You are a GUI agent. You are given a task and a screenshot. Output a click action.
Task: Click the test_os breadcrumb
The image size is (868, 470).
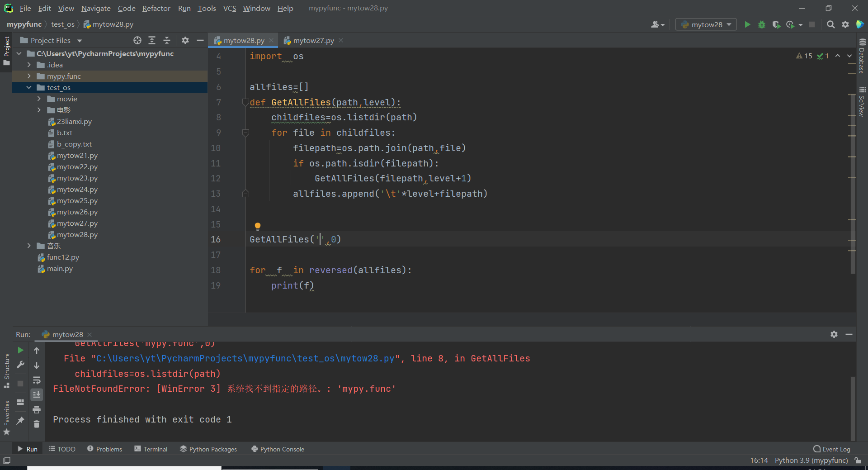tap(63, 24)
